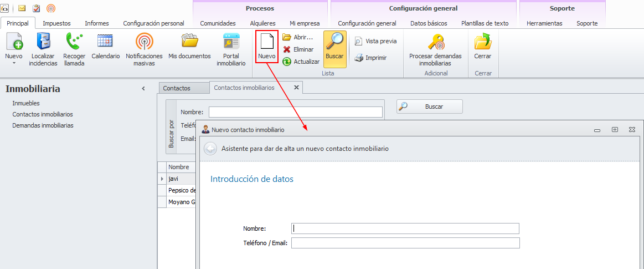Click the envelope icon in quick access bar
Viewport: 644px width, 269px height.
click(22, 8)
